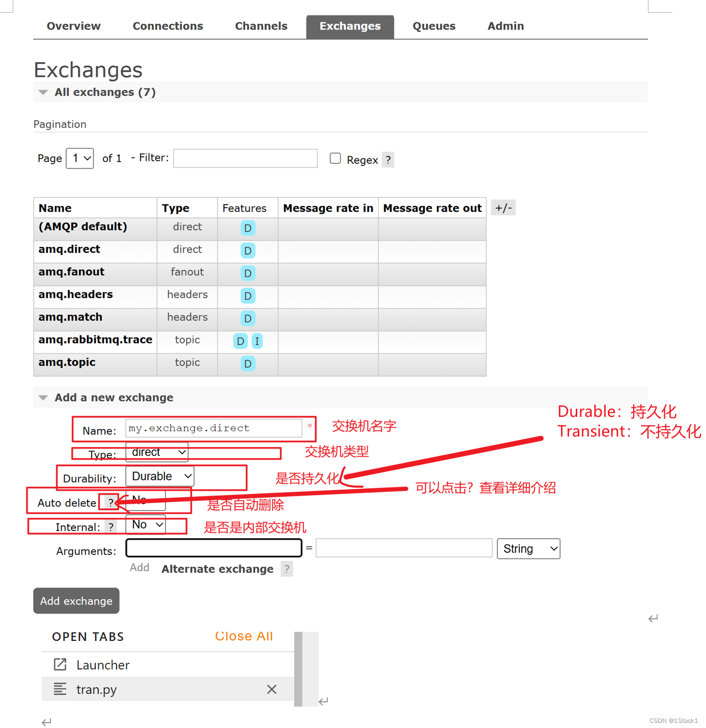The height and width of the screenshot is (728, 706).
Task: Open the Internal No dropdown
Action: pyautogui.click(x=146, y=524)
